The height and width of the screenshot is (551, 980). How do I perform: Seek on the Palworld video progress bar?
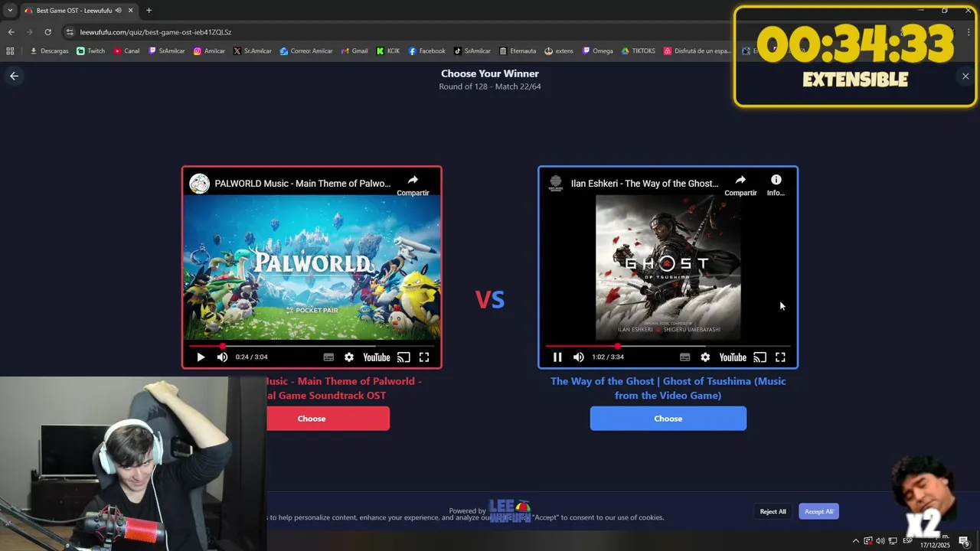pos(312,346)
